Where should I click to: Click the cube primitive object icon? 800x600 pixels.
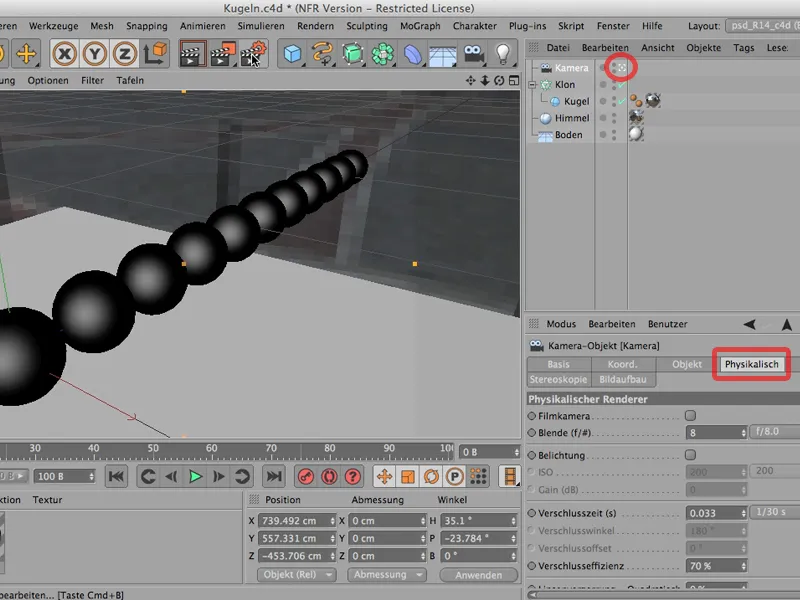click(x=293, y=54)
